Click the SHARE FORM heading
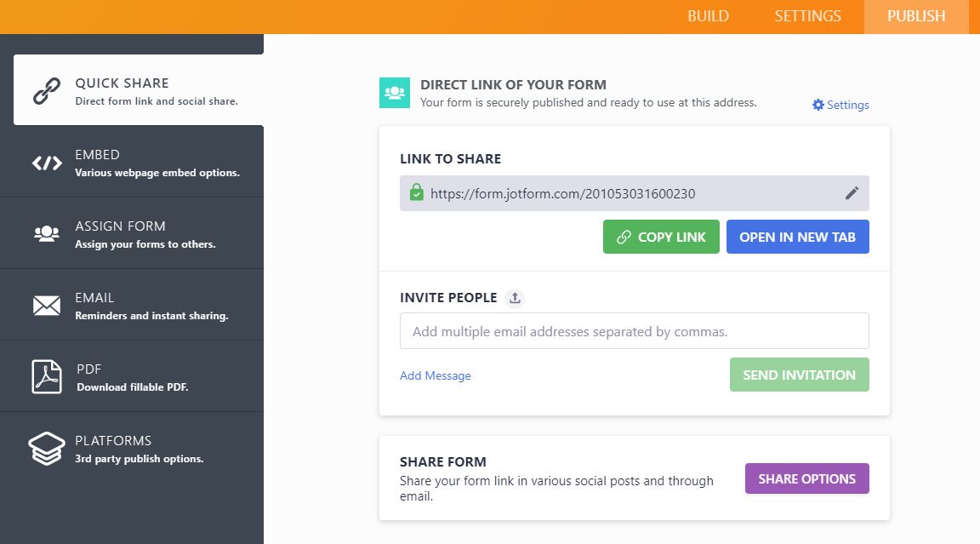Image resolution: width=980 pixels, height=544 pixels. (443, 462)
